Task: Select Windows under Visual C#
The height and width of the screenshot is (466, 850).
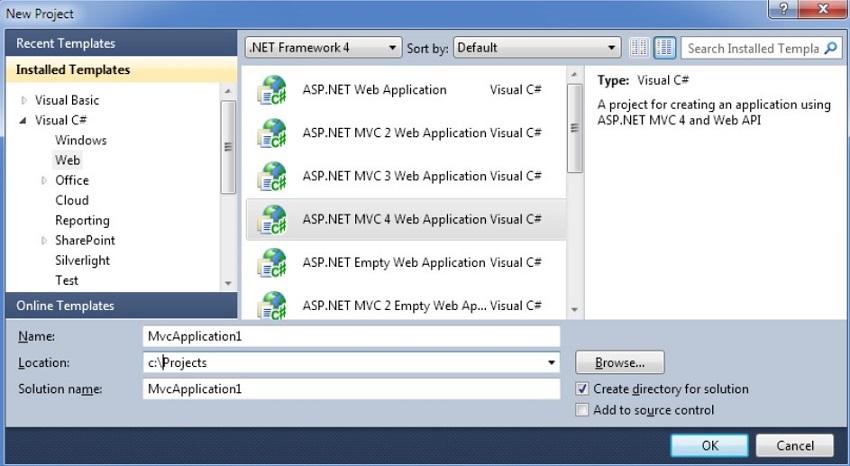Action: tap(81, 140)
